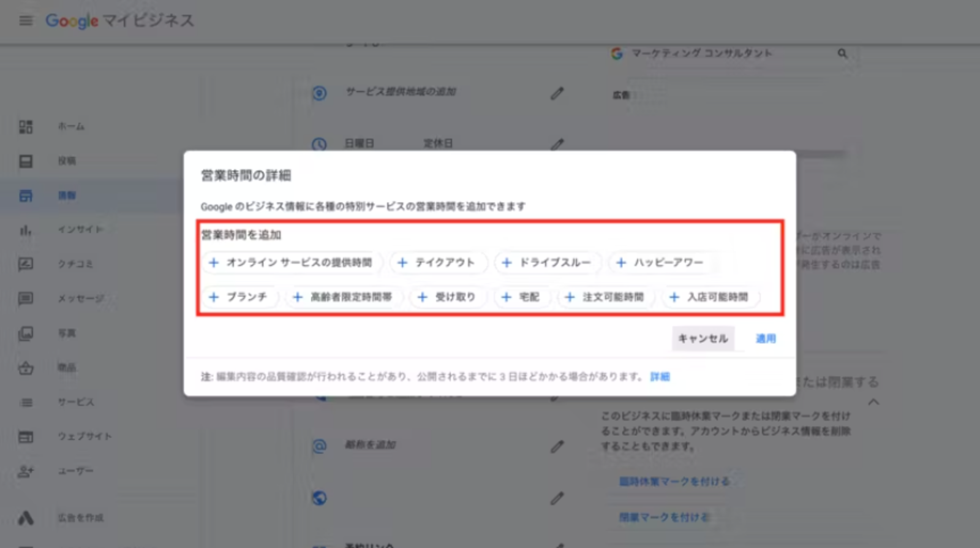Edit サービス提供地域の追加 with pencil icon
Screen dimensions: 980x548
557,93
